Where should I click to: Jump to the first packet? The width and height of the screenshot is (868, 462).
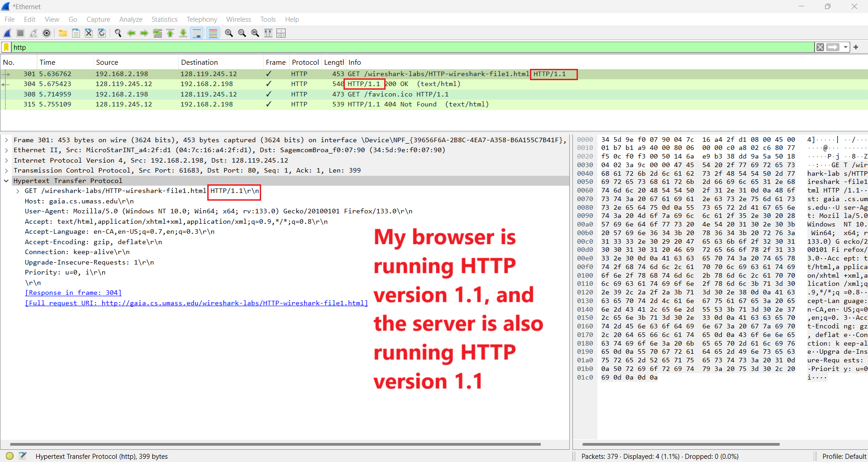click(170, 33)
